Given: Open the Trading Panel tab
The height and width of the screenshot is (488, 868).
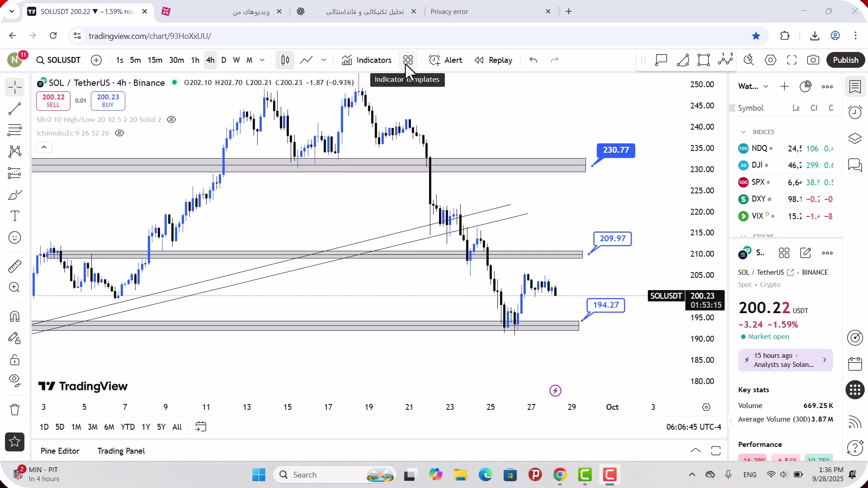Looking at the screenshot, I should (121, 451).
